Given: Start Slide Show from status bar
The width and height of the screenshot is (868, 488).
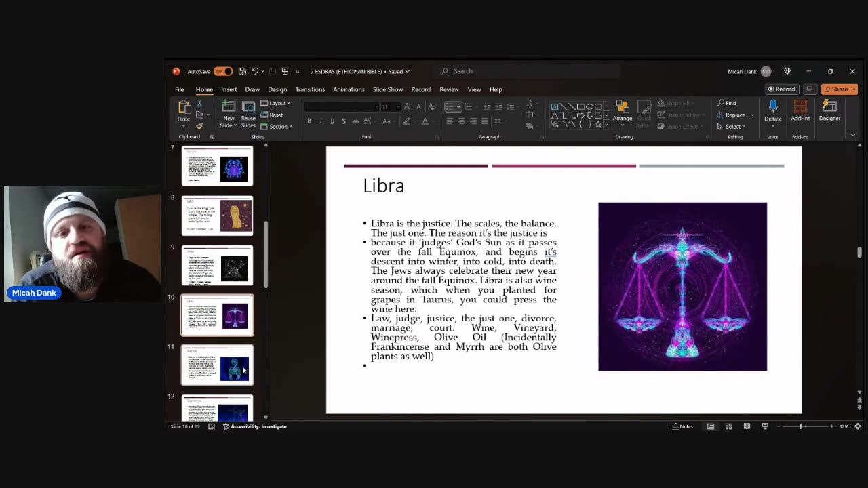Looking at the screenshot, I should pyautogui.click(x=764, y=426).
